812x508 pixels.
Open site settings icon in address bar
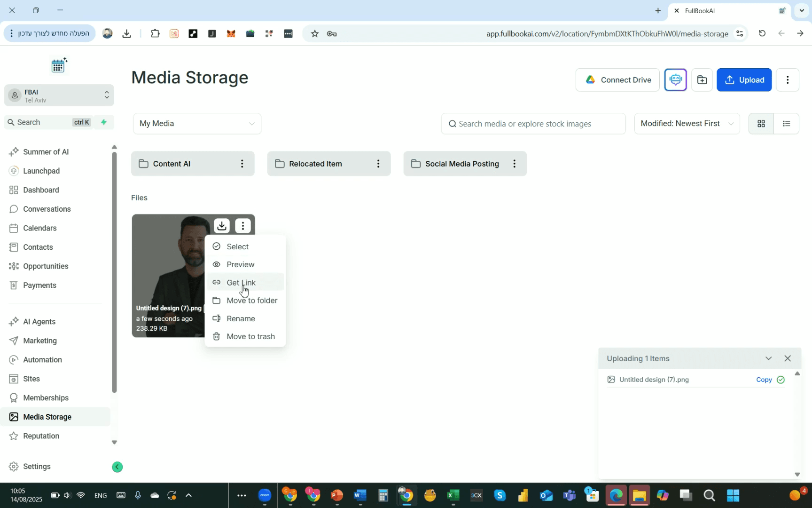pos(740,33)
